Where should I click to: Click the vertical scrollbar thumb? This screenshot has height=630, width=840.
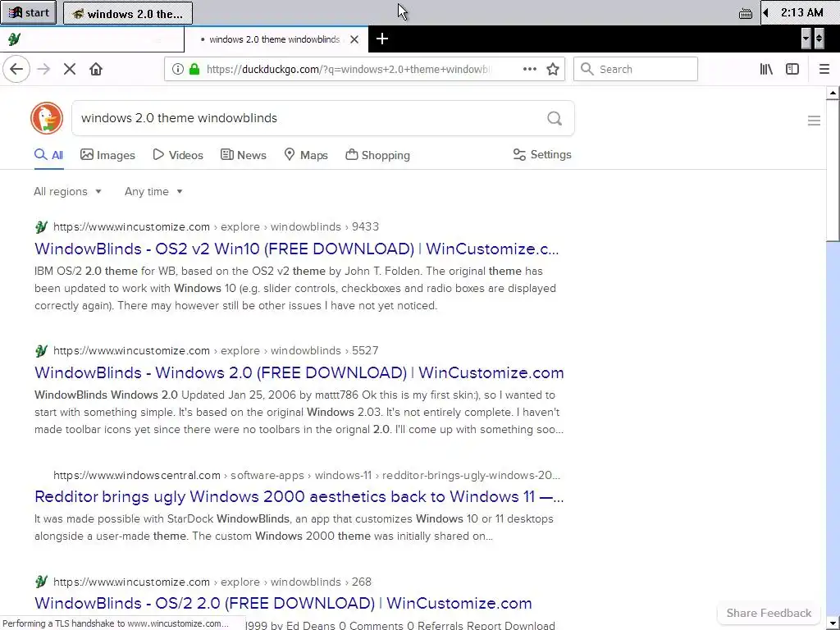pyautogui.click(x=833, y=171)
